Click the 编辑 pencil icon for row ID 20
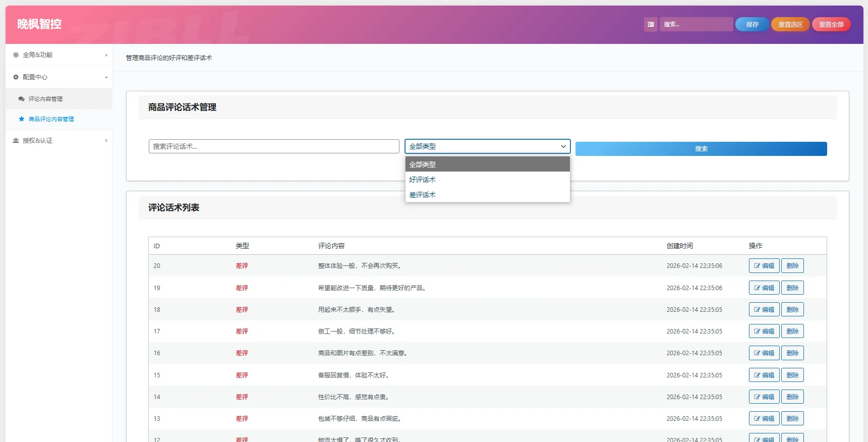This screenshot has height=442, width=868. [757, 266]
